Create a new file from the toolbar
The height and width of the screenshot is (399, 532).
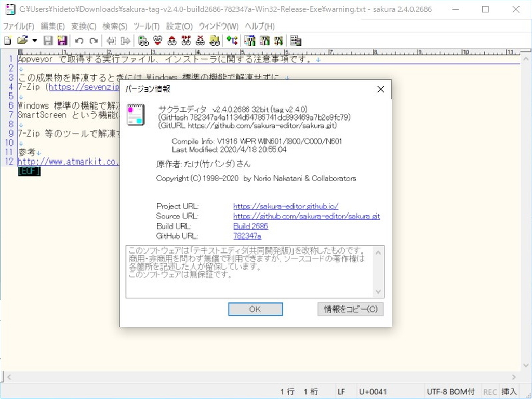click(7, 41)
